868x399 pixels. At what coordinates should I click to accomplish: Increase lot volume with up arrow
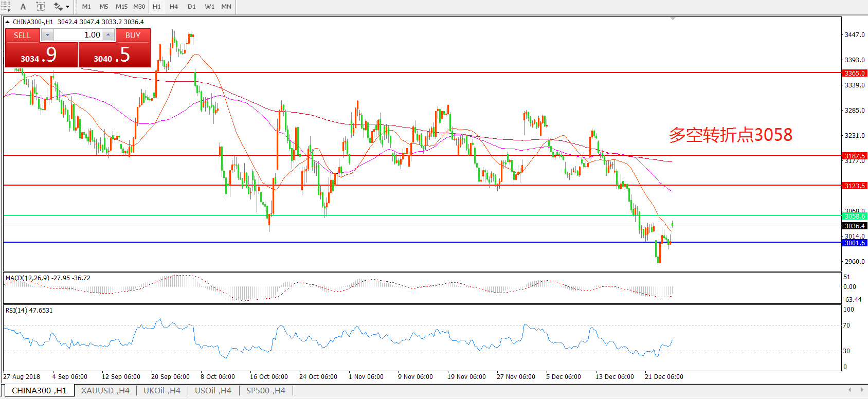pos(108,35)
